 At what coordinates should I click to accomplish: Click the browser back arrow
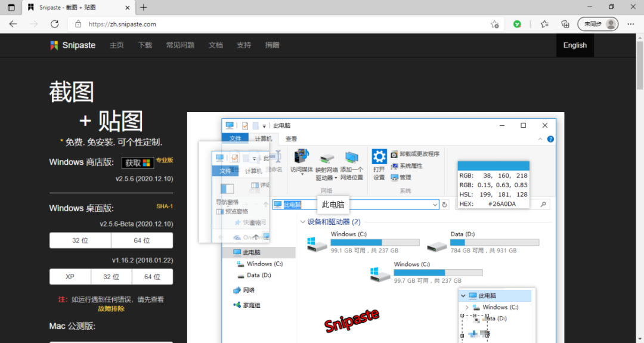(x=13, y=24)
